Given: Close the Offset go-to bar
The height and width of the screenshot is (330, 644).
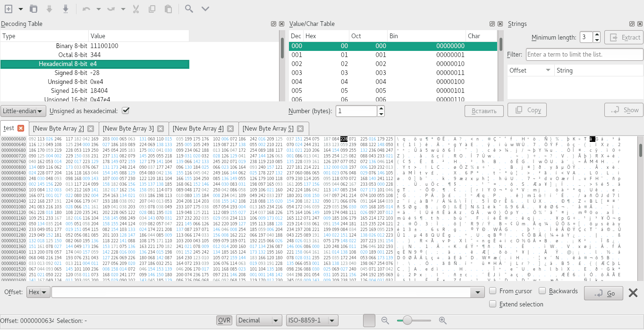Looking at the screenshot, I should pyautogui.click(x=633, y=293).
